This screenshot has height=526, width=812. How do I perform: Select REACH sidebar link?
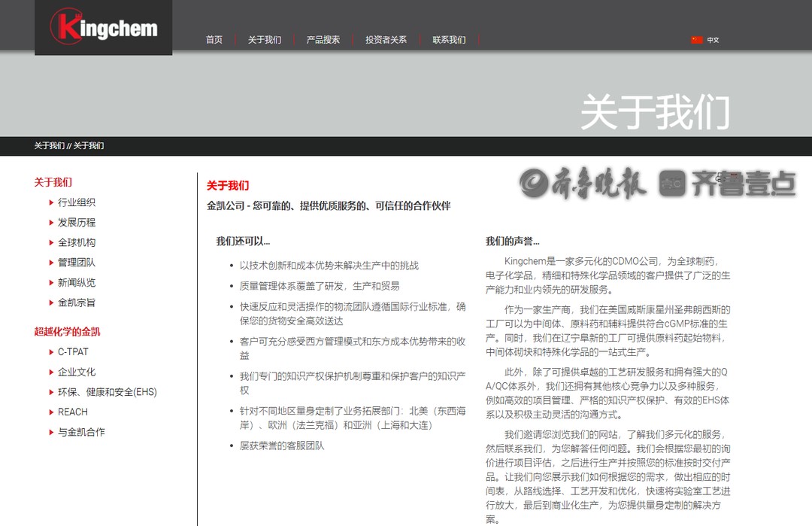[x=73, y=412]
